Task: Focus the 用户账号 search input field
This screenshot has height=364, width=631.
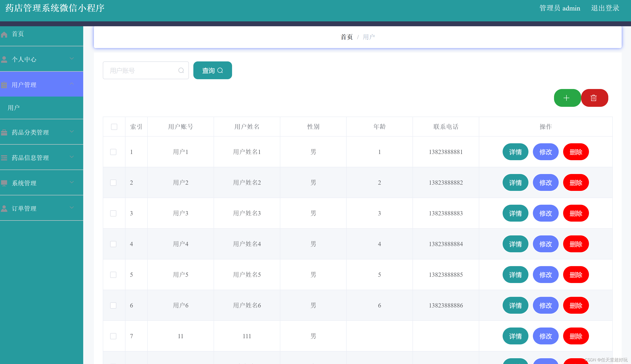Action: [146, 71]
